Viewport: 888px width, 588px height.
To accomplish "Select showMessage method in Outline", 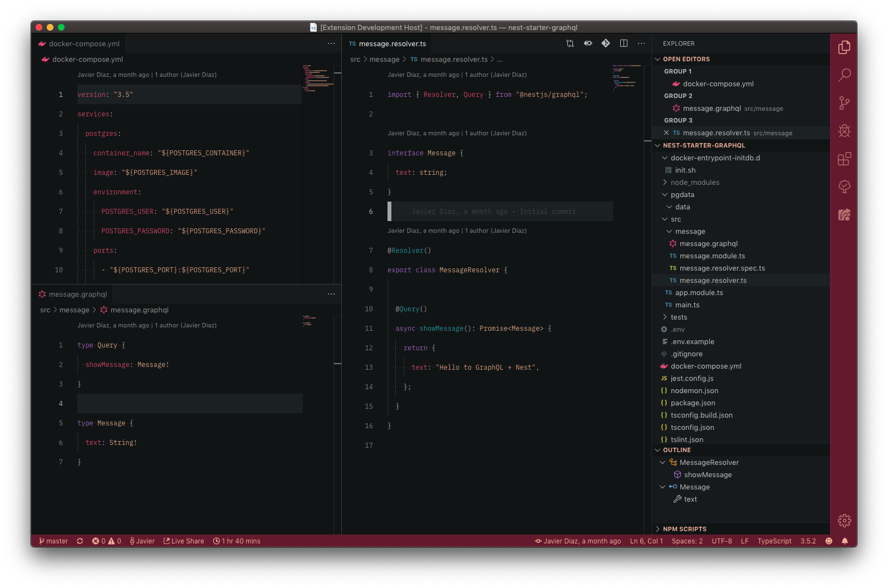I will coord(741,474).
